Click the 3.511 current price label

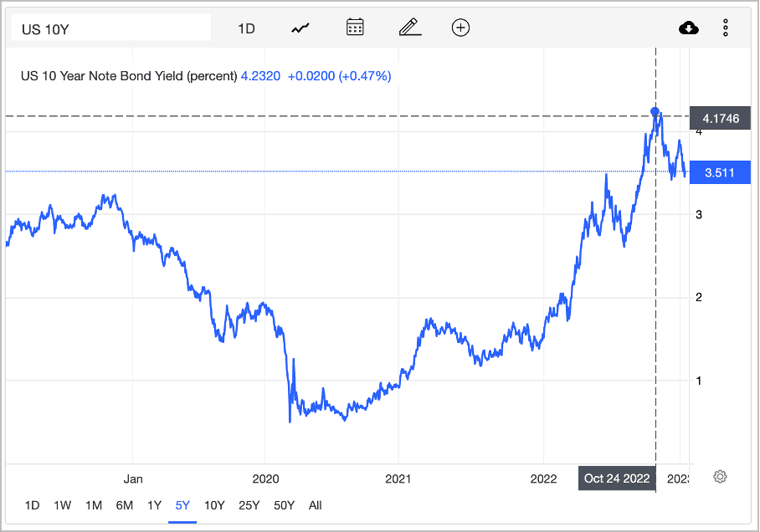[720, 172]
